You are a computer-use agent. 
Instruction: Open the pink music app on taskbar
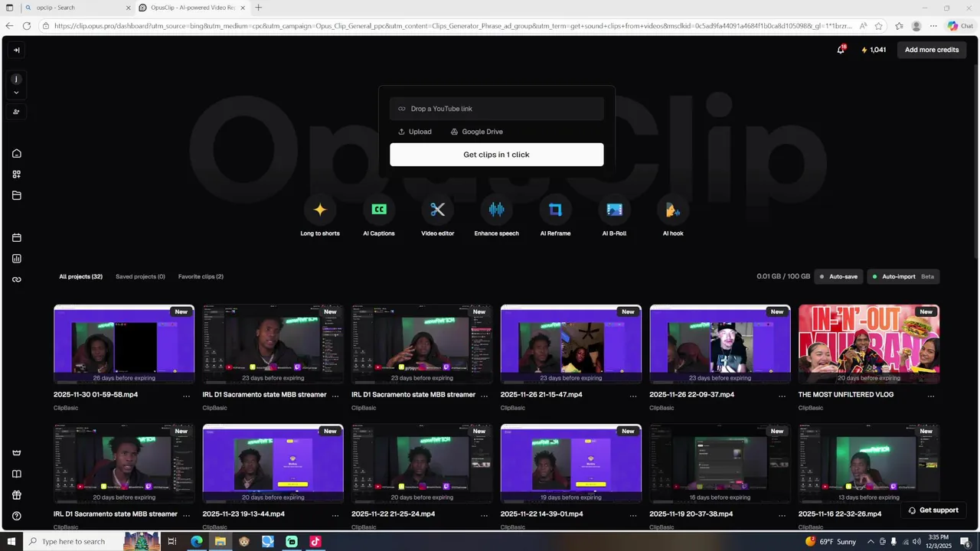(x=315, y=542)
